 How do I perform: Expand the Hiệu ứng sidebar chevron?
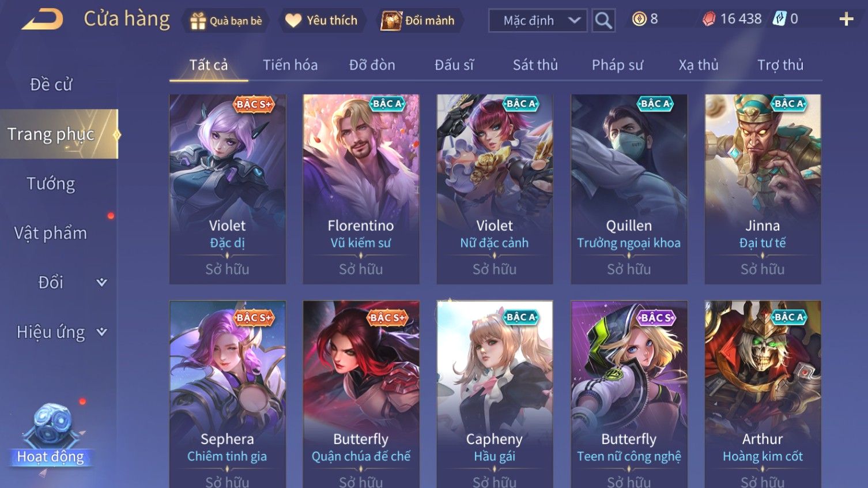(x=101, y=332)
